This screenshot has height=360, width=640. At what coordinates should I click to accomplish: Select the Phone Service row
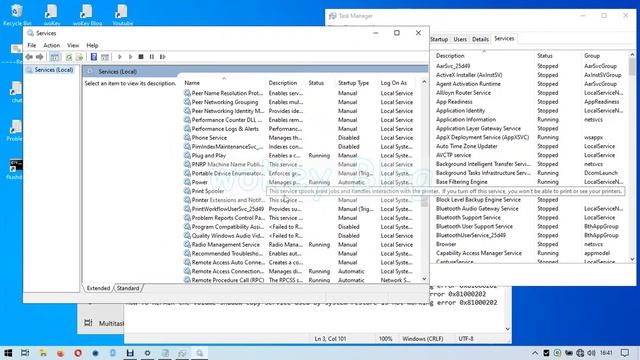point(301,138)
